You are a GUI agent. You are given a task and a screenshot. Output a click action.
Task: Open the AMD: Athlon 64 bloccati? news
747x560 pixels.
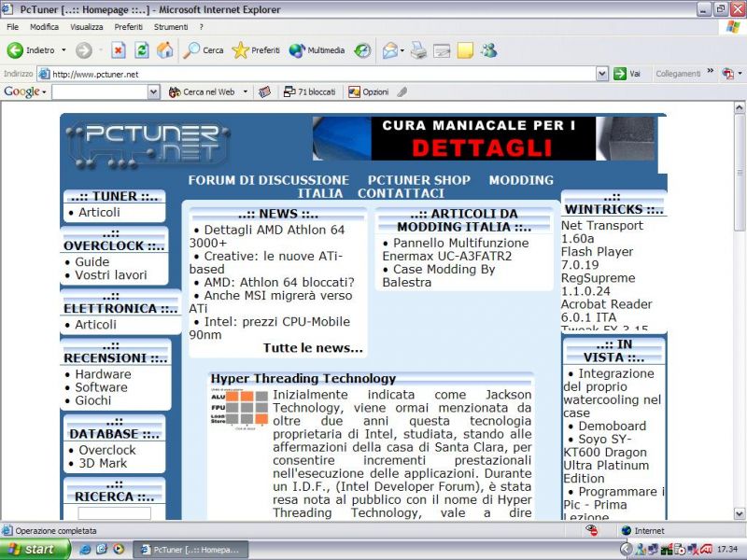279,283
